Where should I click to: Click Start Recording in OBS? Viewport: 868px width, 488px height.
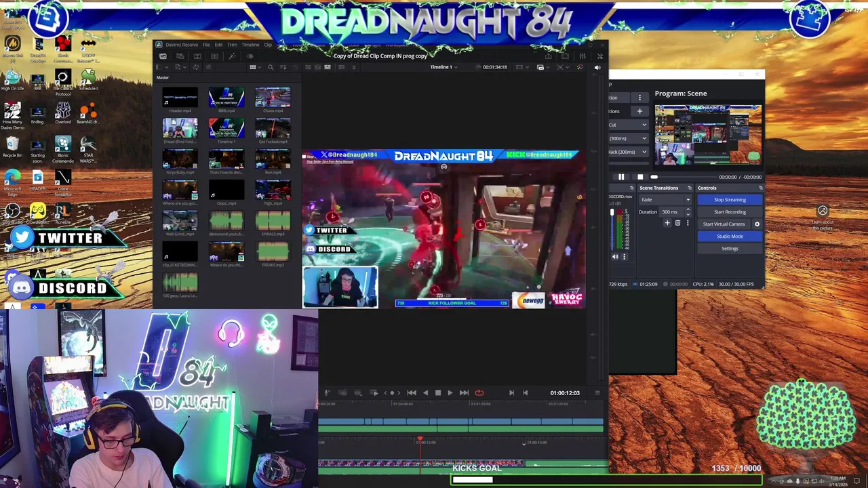730,211
